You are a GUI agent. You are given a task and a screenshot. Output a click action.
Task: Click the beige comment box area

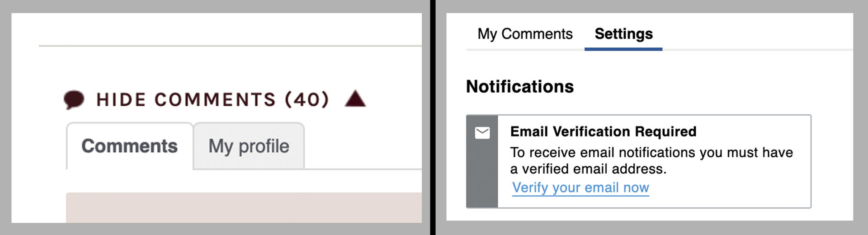pos(244,207)
